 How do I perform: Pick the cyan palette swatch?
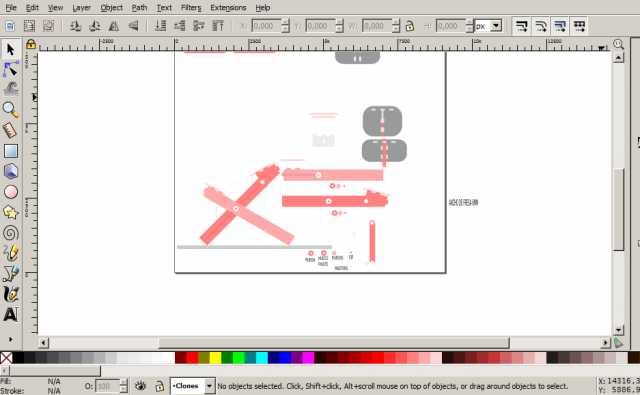click(262, 358)
